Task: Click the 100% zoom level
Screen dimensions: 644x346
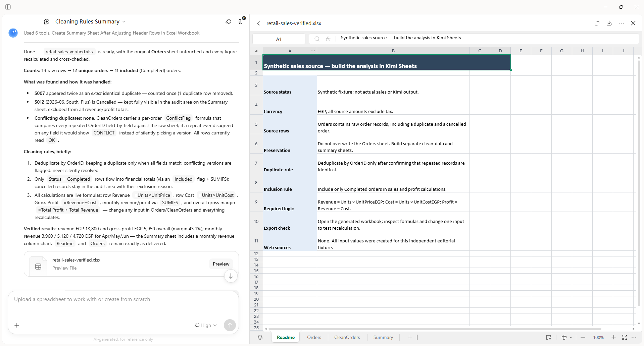Action: point(598,338)
